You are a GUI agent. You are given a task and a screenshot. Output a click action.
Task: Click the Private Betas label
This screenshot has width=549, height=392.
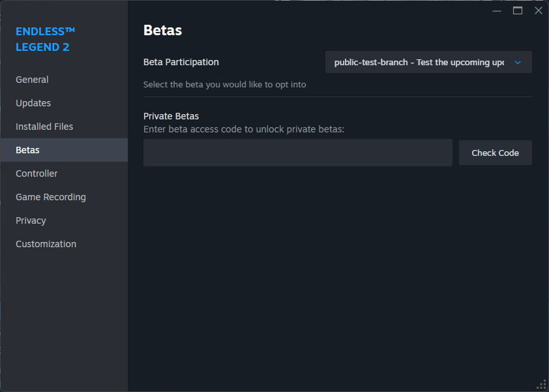click(x=171, y=116)
